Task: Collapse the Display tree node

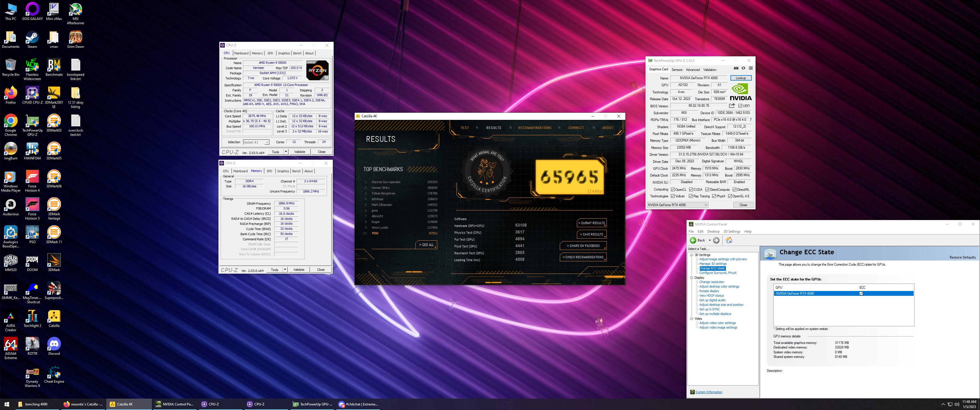Action: pyautogui.click(x=692, y=278)
